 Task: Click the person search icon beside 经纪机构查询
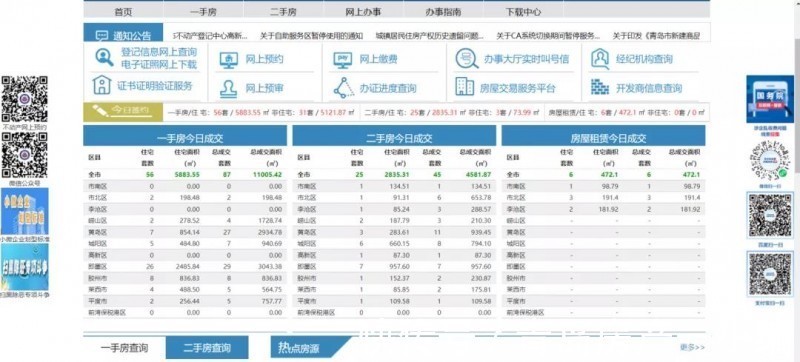point(600,59)
